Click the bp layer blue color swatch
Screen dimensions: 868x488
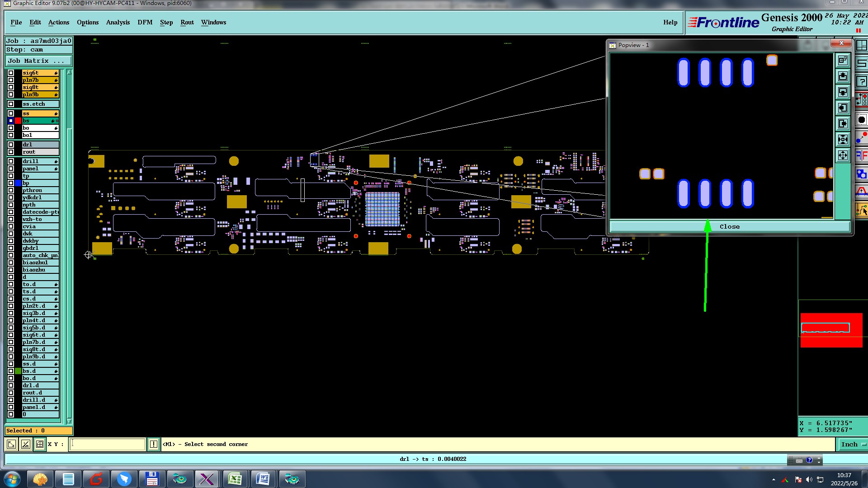point(18,183)
